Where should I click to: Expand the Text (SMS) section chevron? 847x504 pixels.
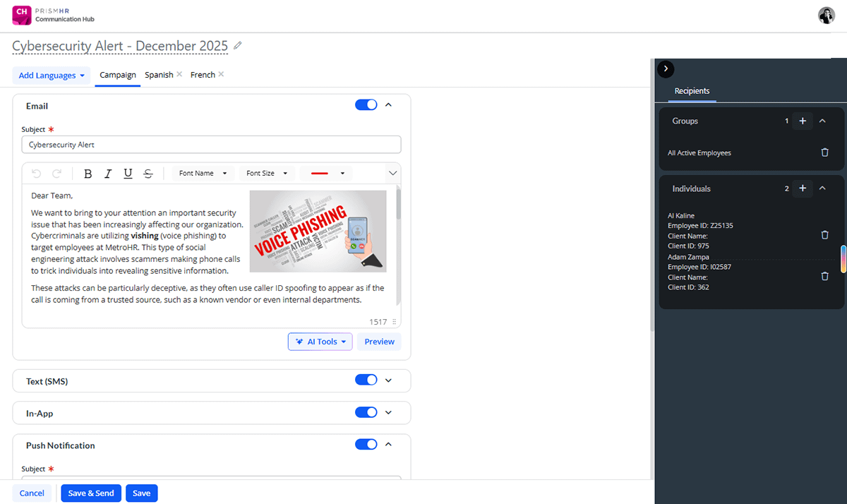[388, 380]
